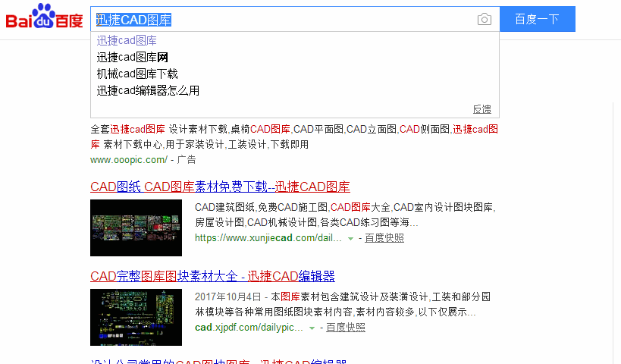Click ad description text 全套迅捷cad图库

127,129
